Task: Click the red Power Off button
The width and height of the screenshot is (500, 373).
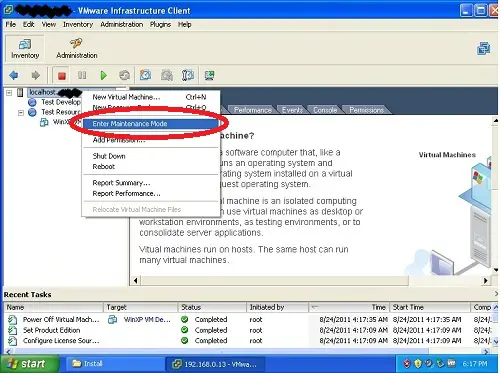Action: tap(61, 76)
